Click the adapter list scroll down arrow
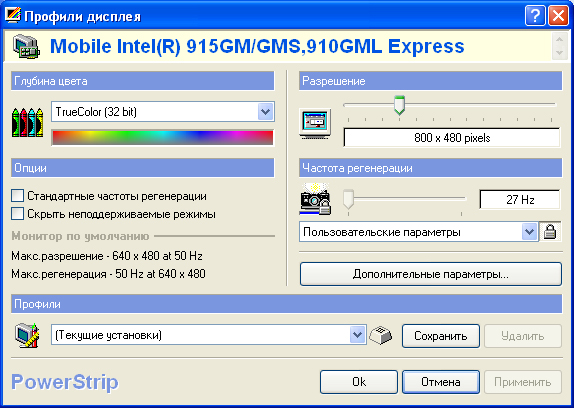The image size is (574, 408). 559,53
